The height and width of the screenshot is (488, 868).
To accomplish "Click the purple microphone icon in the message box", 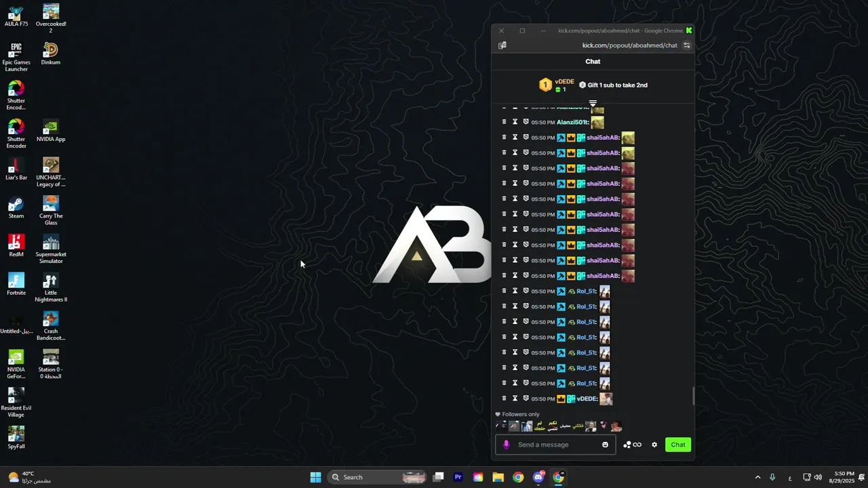I will pos(506,445).
